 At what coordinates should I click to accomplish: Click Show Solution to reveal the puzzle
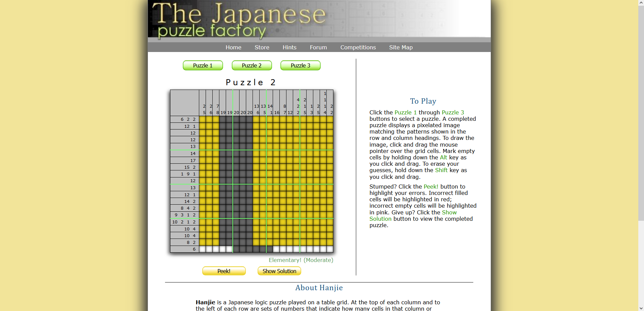click(x=279, y=271)
